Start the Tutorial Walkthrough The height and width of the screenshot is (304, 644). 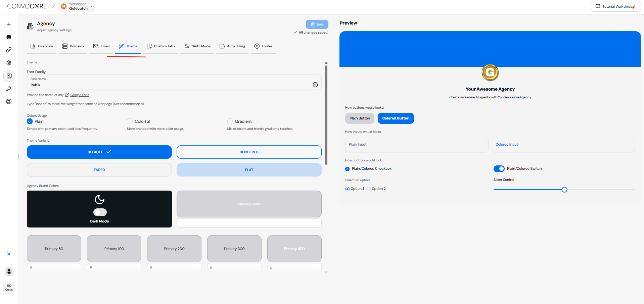(x=615, y=6)
